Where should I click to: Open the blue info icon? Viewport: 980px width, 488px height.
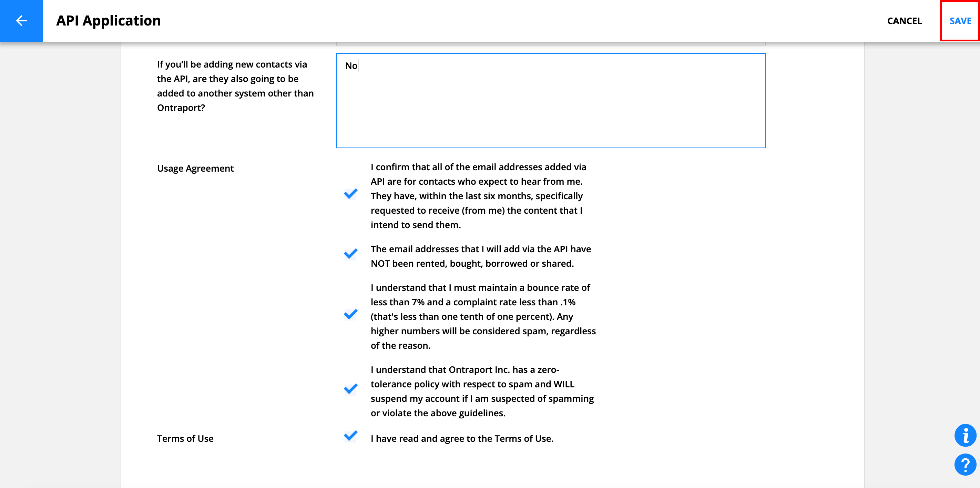(965, 435)
